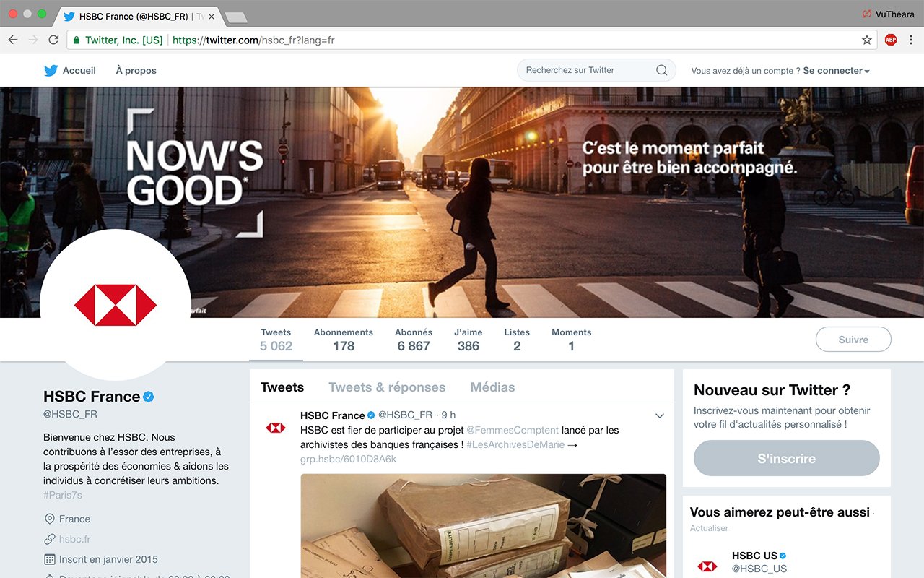Viewport: 924px width, 578px height.
Task: Select the Tweets timeline tab
Action: tap(282, 387)
